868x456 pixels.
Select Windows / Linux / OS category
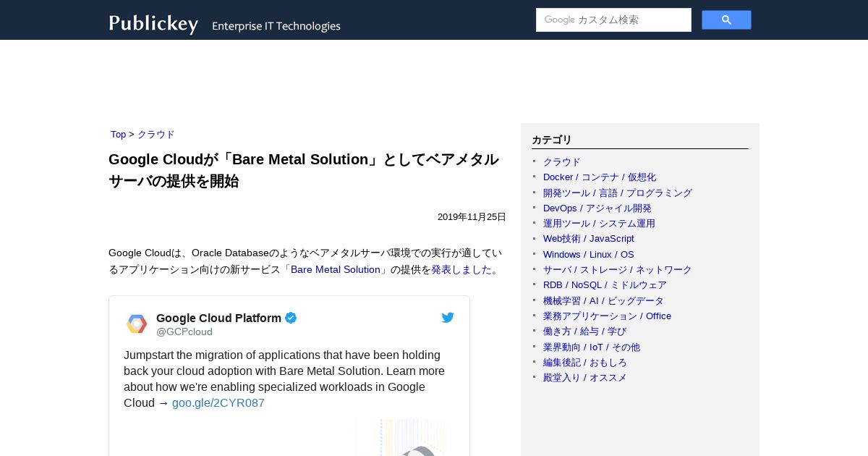pos(589,255)
